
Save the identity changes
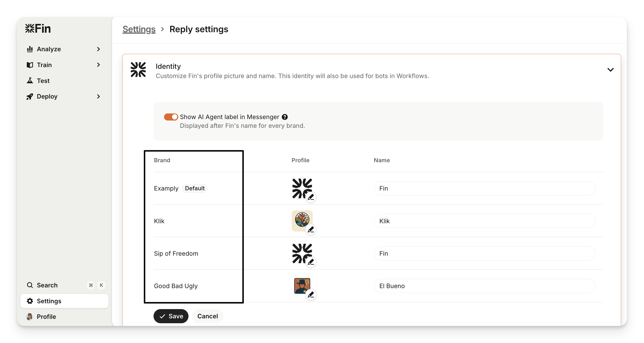171,316
